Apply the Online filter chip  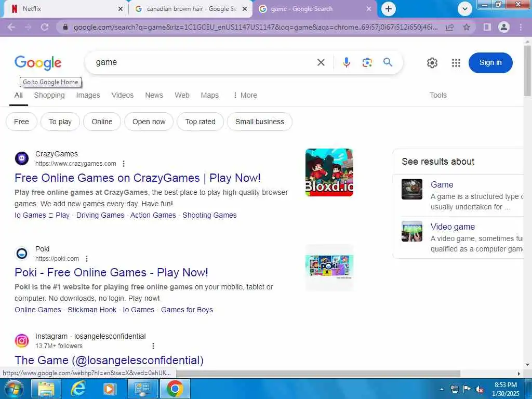coord(102,122)
